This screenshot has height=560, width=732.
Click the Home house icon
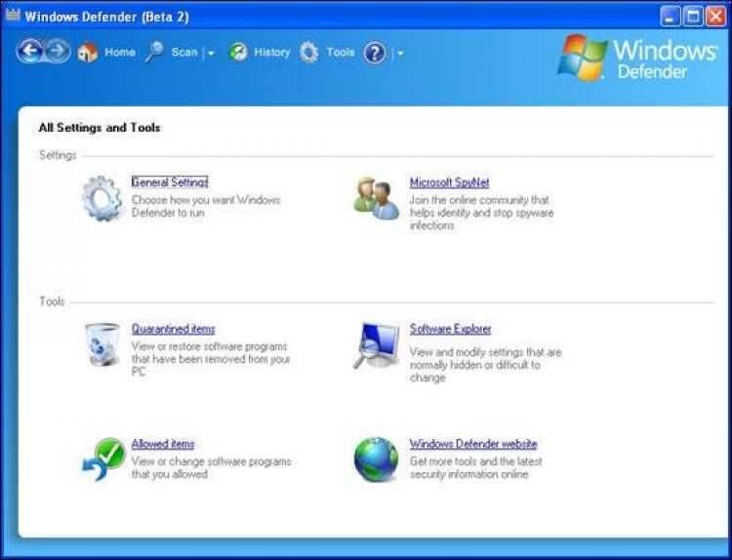pos(87,53)
